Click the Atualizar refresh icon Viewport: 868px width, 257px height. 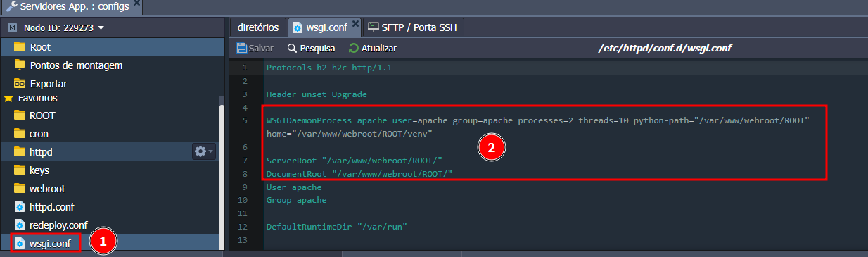pos(354,49)
